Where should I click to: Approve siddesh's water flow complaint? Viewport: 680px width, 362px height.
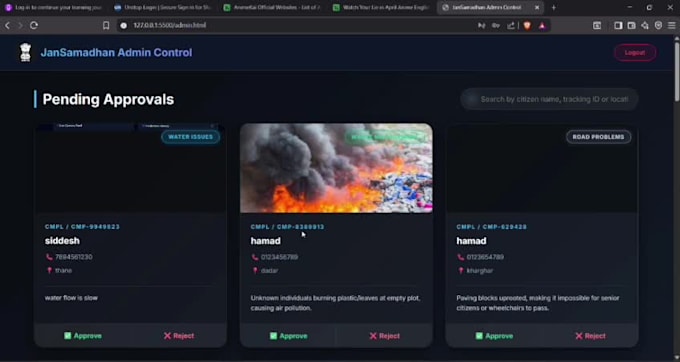point(83,336)
